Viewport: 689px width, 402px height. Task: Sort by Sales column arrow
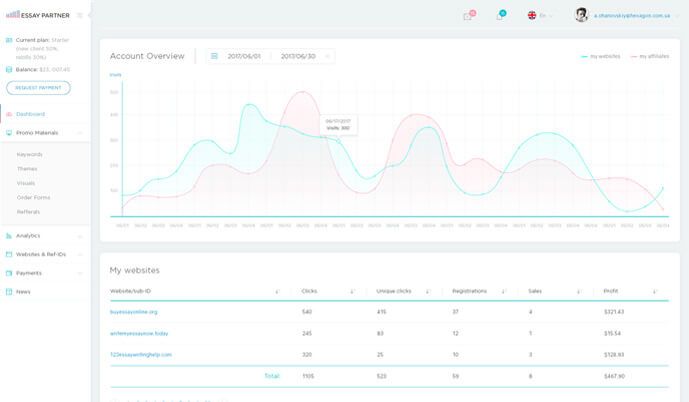pos(578,291)
